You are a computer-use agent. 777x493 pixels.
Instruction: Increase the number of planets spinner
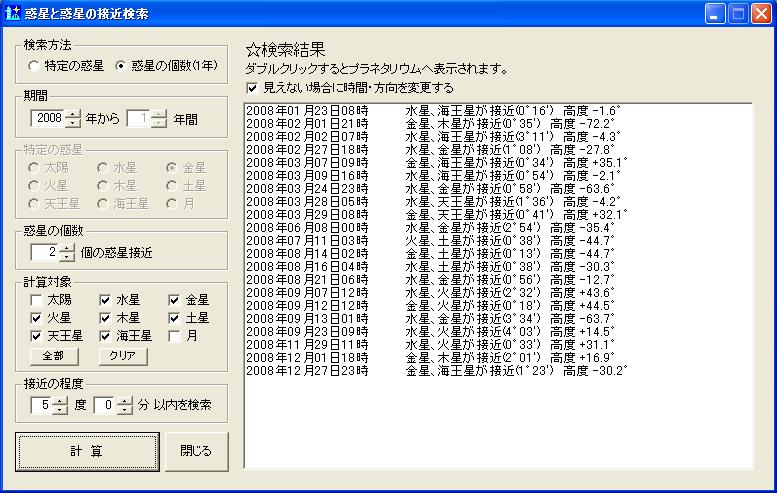(x=66, y=246)
